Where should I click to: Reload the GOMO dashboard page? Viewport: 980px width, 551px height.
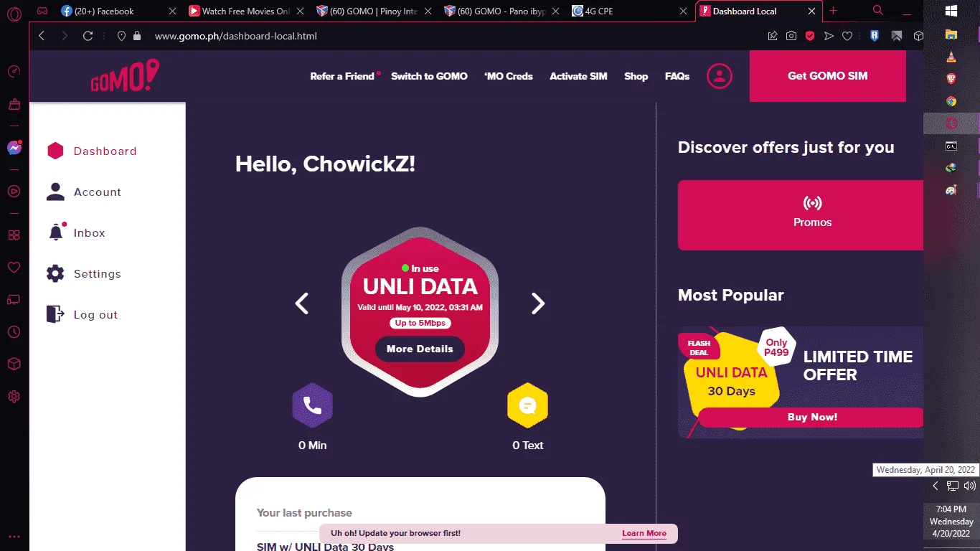(x=88, y=36)
